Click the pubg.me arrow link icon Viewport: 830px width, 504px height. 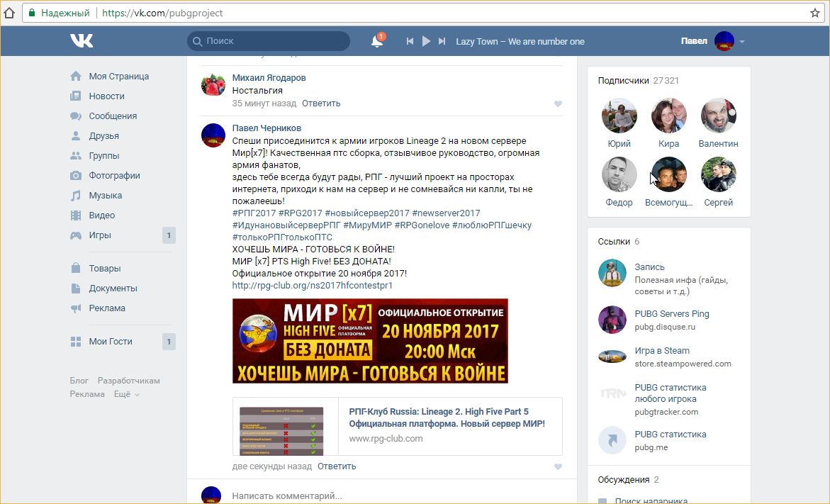[612, 440]
